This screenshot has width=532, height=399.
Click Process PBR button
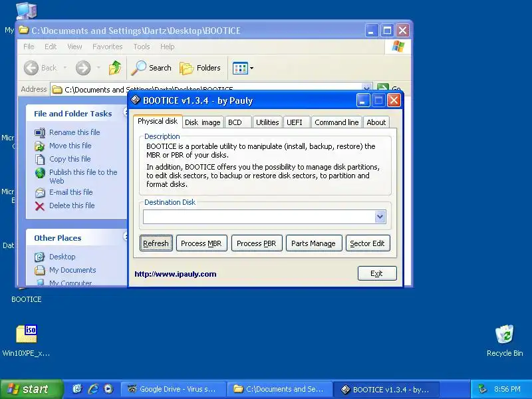[257, 243]
